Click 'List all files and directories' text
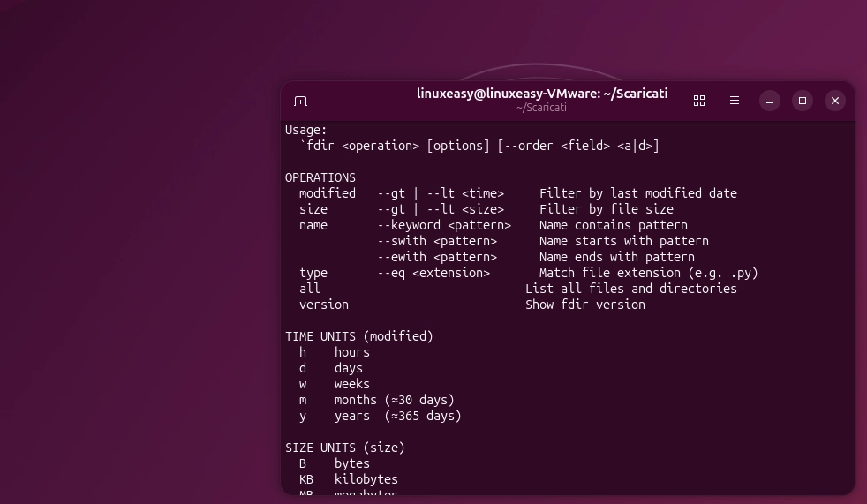The image size is (867, 504). click(631, 289)
